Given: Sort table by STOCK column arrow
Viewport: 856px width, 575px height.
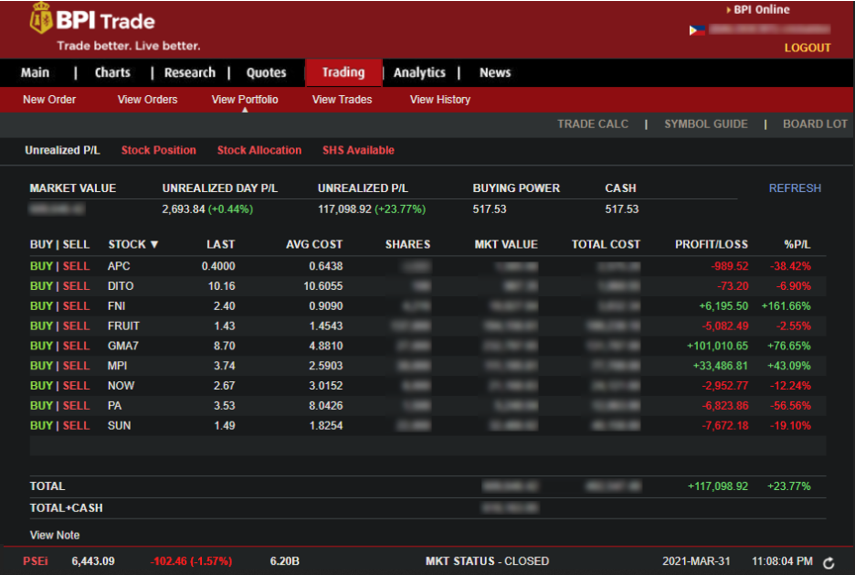Looking at the screenshot, I should click(154, 245).
